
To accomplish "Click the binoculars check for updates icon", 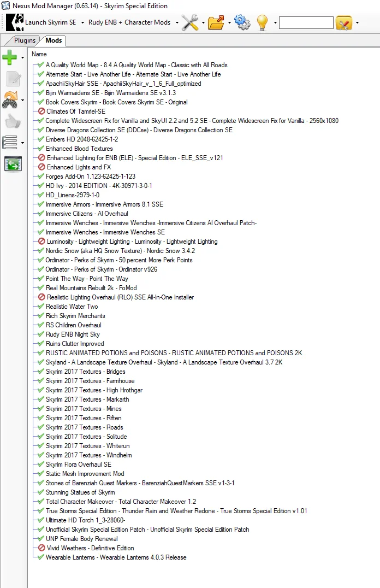I will (10, 100).
